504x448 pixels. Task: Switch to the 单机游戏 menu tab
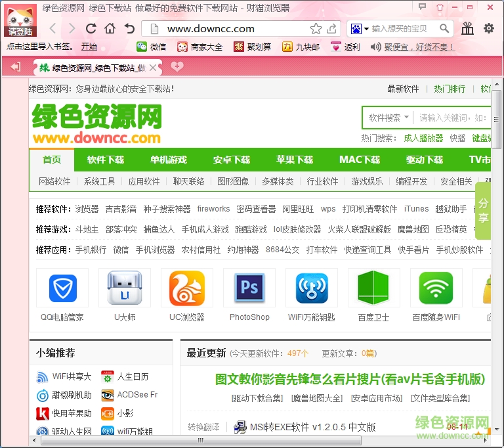coord(169,160)
